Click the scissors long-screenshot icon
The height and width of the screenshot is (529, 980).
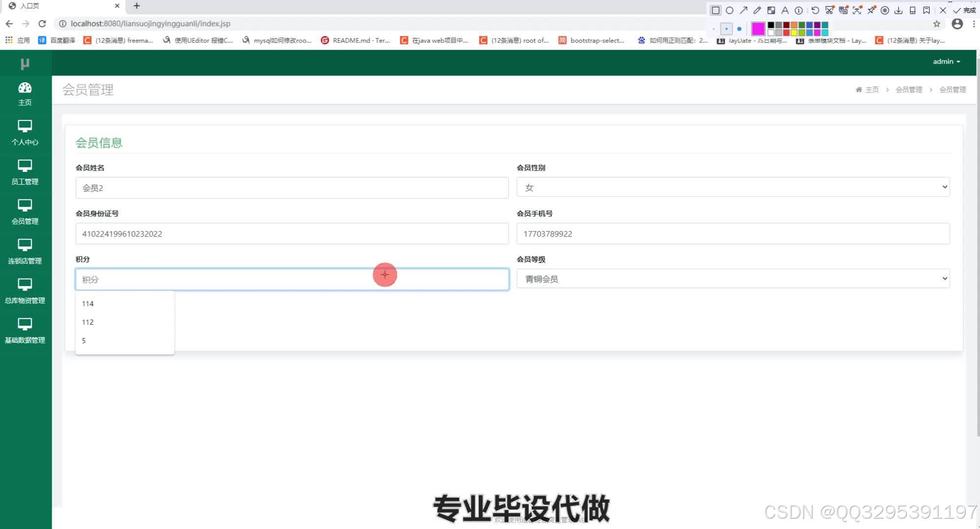tap(830, 10)
